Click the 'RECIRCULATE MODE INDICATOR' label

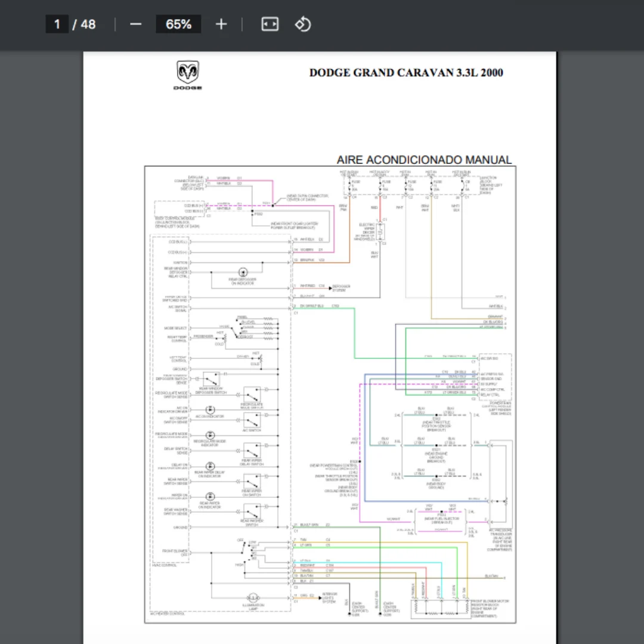(x=209, y=442)
